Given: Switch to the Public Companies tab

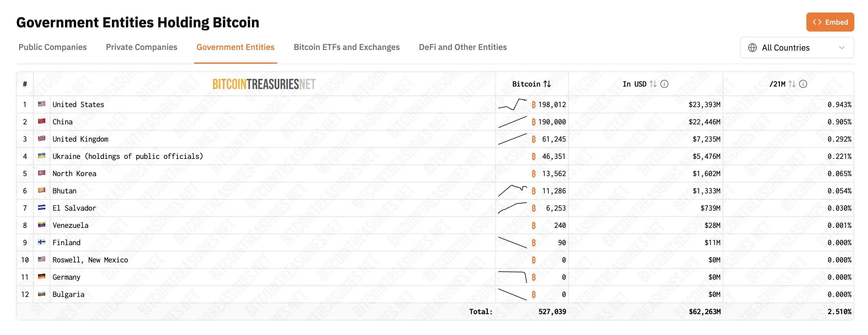Looking at the screenshot, I should tap(53, 47).
